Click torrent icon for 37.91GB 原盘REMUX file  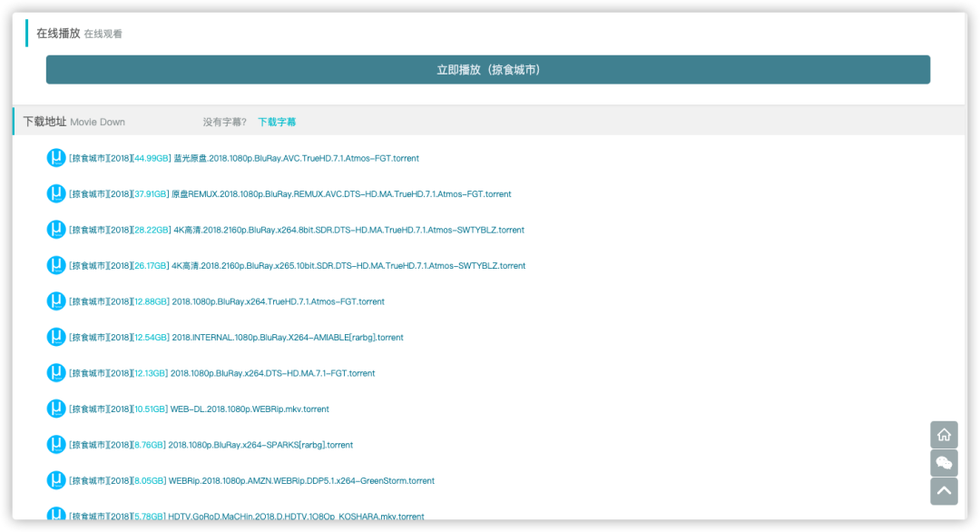(56, 193)
